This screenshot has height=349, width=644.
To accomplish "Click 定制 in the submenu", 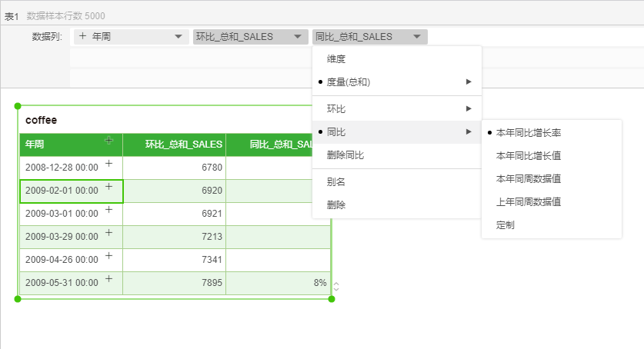I will coord(506,225).
